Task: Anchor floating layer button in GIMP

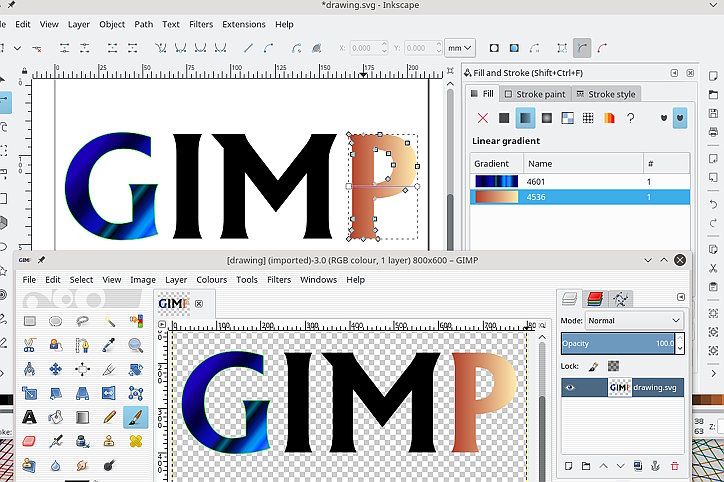Action: pyautogui.click(x=655, y=466)
